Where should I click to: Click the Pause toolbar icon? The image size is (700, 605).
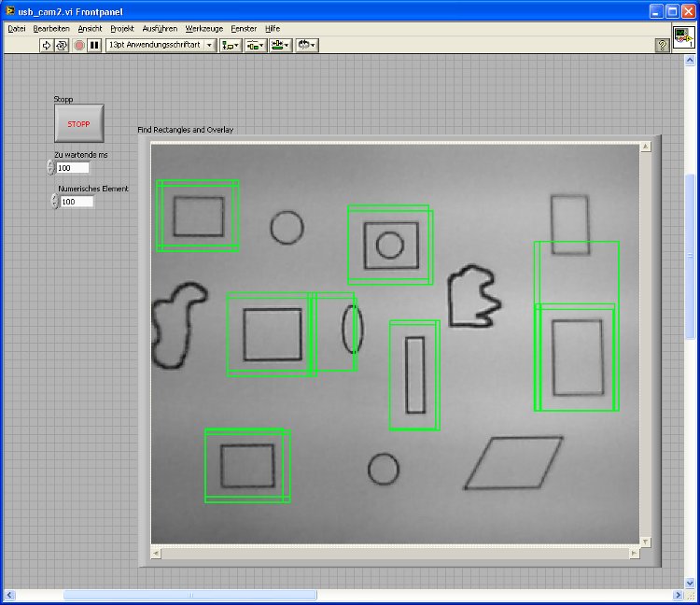coord(94,45)
